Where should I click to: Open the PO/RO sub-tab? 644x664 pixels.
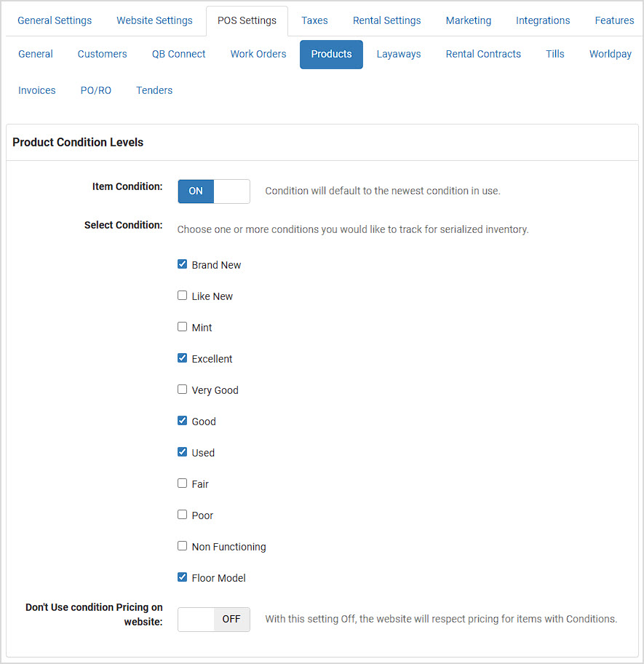[x=95, y=90]
